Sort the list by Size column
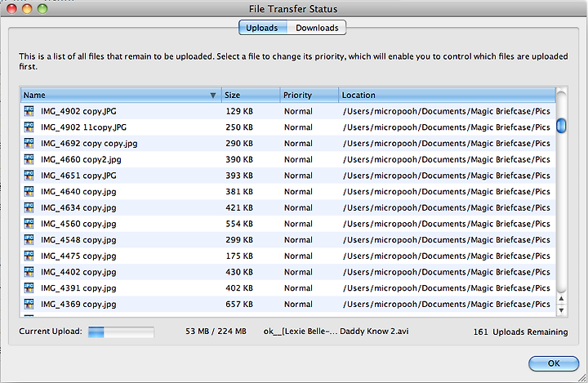 pyautogui.click(x=251, y=96)
